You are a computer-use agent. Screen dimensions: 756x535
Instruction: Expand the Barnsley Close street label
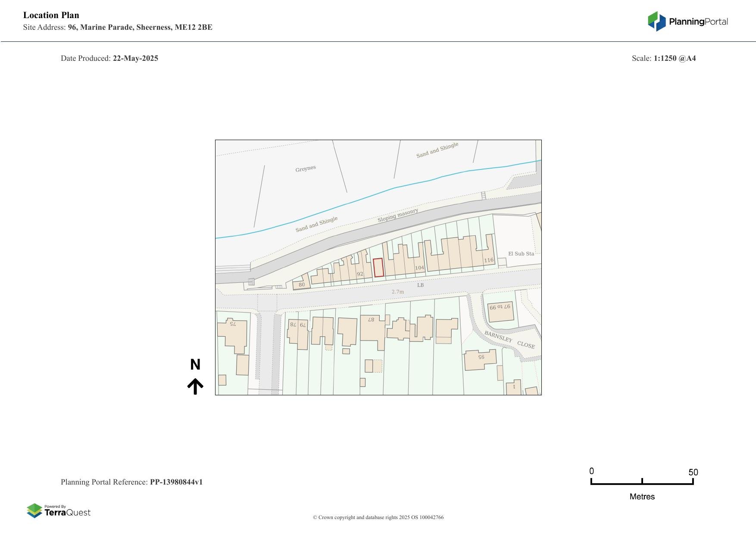tap(509, 340)
